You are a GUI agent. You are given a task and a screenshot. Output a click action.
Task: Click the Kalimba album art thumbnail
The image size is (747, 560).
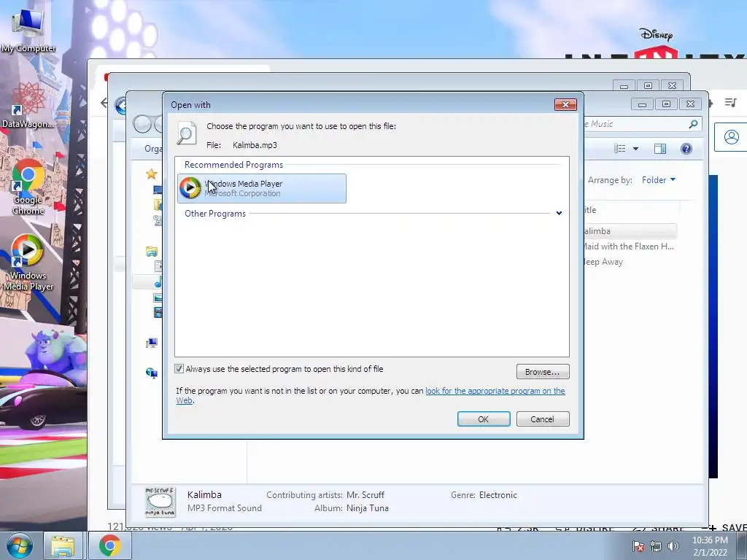coord(160,502)
